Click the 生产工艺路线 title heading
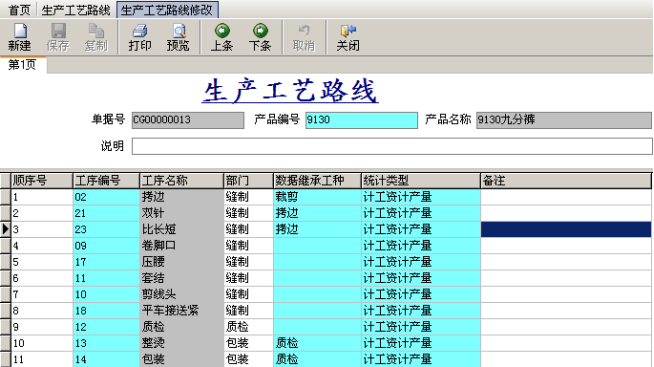Screen dimensions: 654x367 point(291,90)
